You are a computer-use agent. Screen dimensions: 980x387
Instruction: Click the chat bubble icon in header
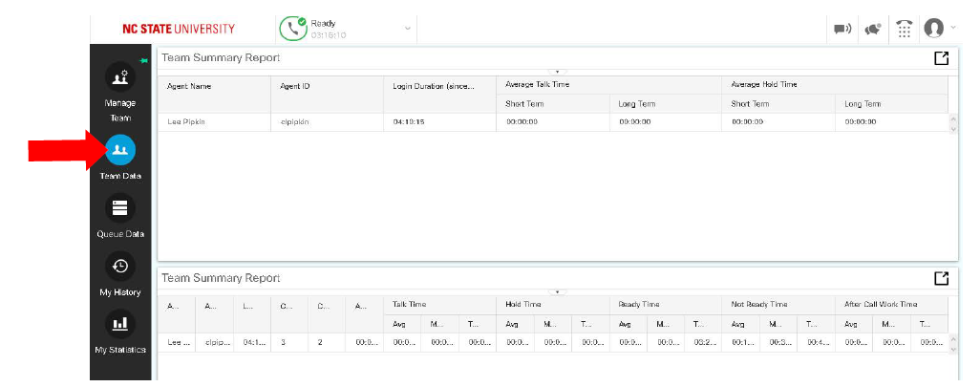842,29
